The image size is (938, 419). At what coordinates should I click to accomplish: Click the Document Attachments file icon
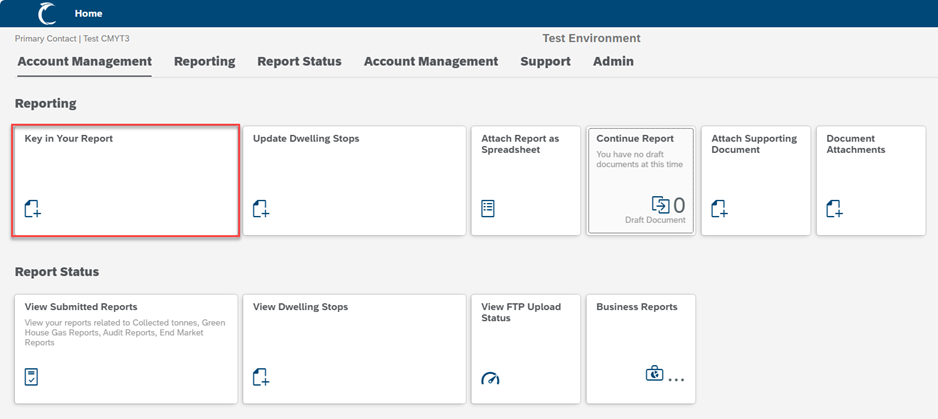(834, 209)
